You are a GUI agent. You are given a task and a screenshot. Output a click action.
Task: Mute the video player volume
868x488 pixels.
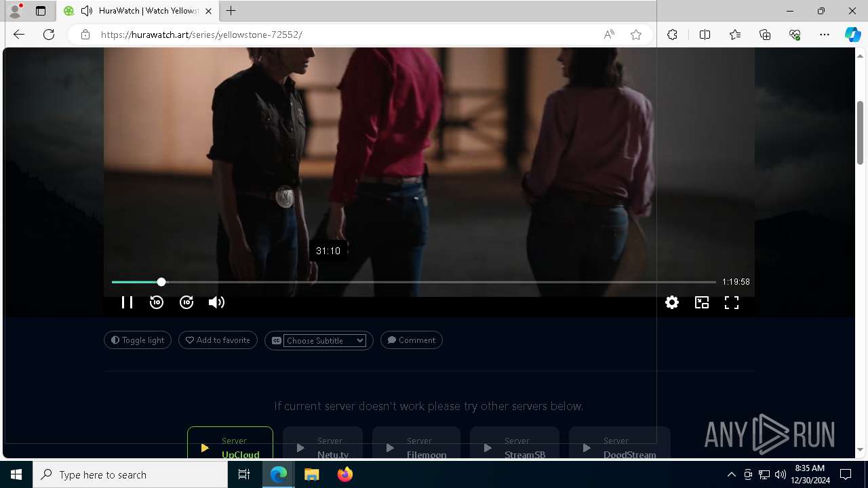[216, 302]
